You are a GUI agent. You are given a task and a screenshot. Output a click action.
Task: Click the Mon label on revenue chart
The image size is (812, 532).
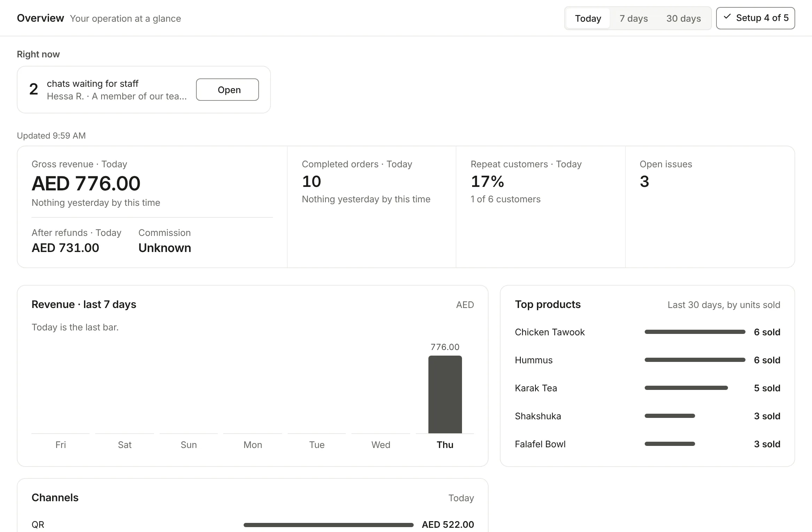click(x=253, y=445)
